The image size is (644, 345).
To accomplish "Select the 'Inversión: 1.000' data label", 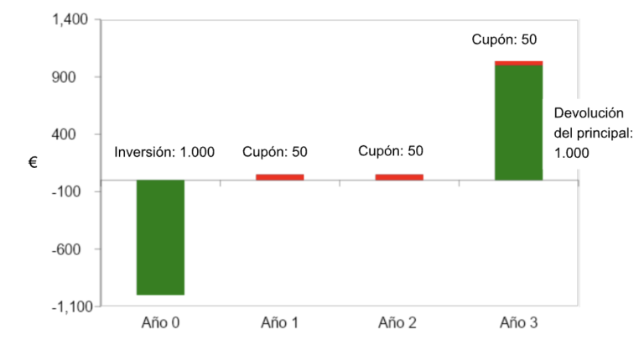I will 164,152.
